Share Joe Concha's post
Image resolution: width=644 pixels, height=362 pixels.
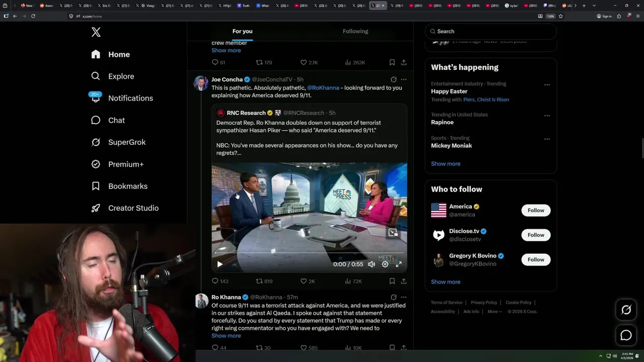click(x=404, y=281)
